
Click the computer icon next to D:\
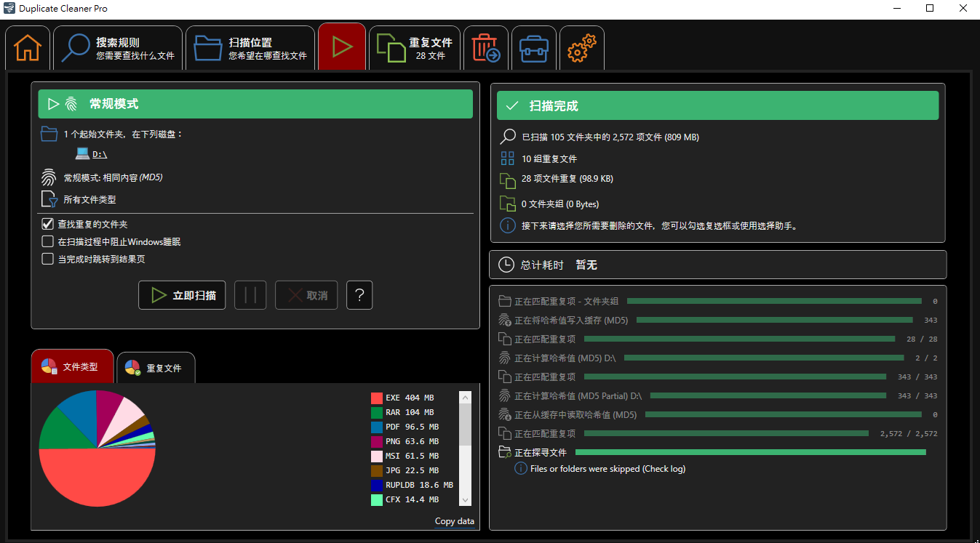pos(82,153)
